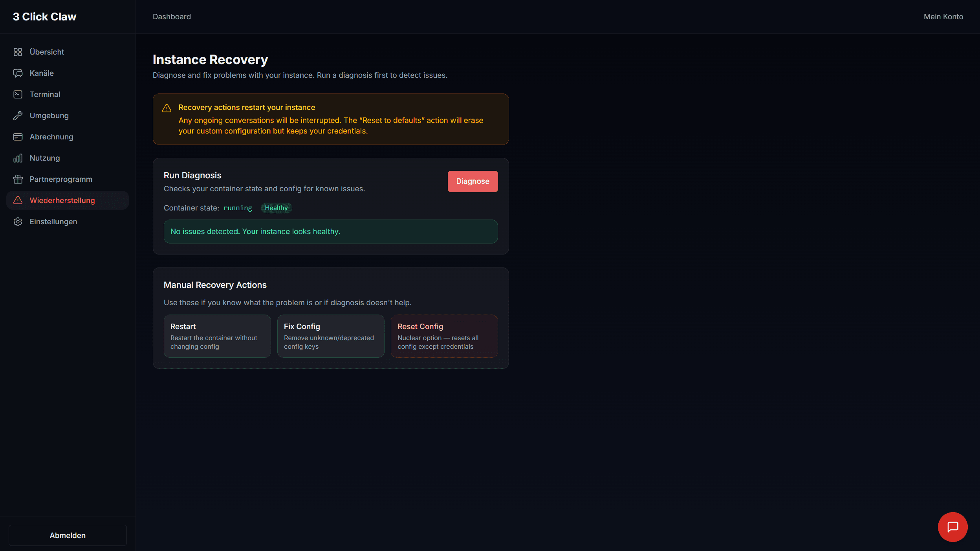Choose the Fix Config action card
980x551 pixels.
330,336
